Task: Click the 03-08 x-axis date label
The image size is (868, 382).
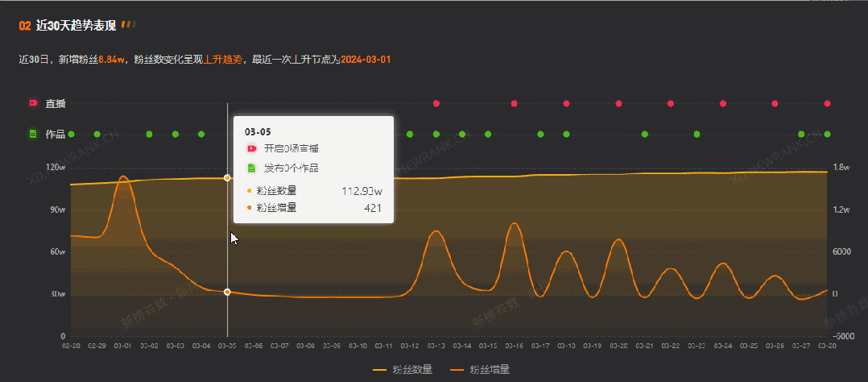Action: click(x=306, y=346)
